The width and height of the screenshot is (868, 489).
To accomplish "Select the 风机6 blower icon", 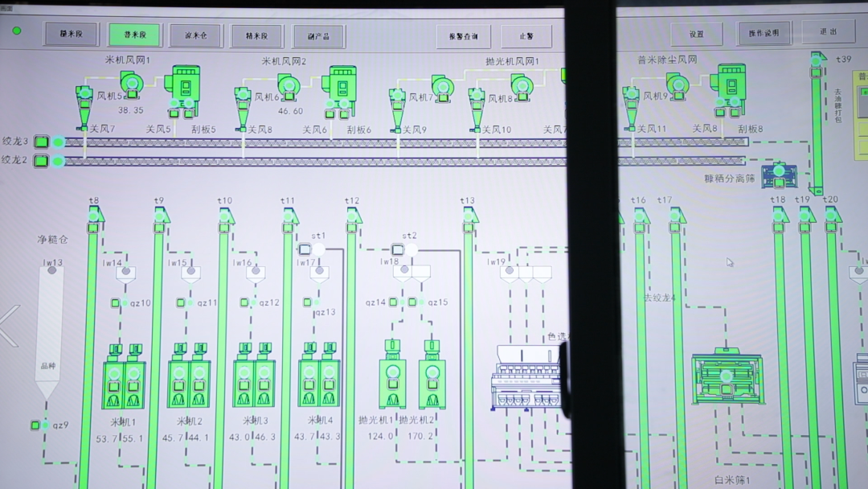I will pos(289,87).
